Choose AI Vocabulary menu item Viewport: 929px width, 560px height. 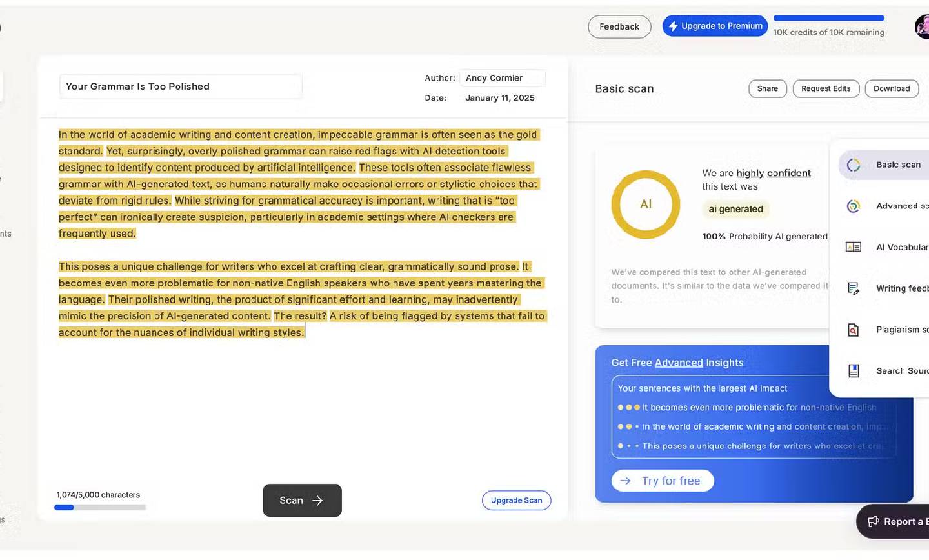click(884, 247)
